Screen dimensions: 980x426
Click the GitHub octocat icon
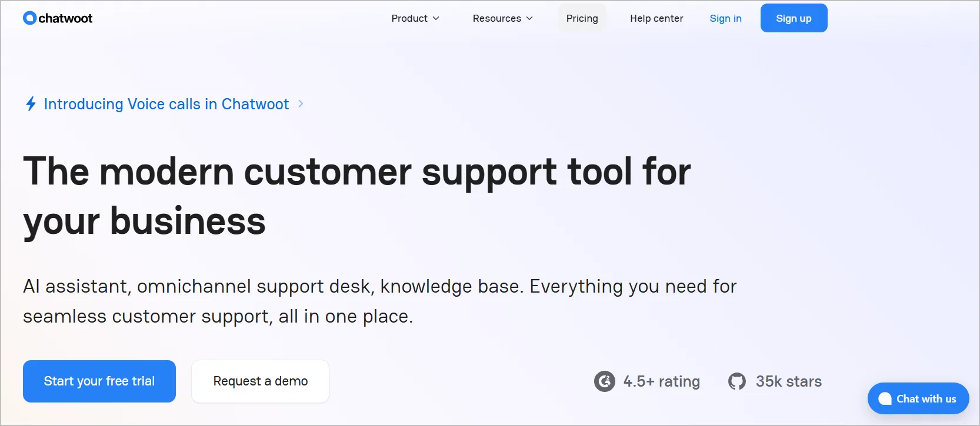737,381
